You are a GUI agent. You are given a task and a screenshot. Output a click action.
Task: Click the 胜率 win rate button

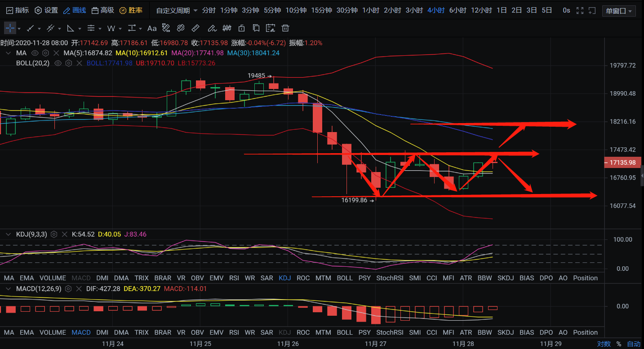coord(131,10)
